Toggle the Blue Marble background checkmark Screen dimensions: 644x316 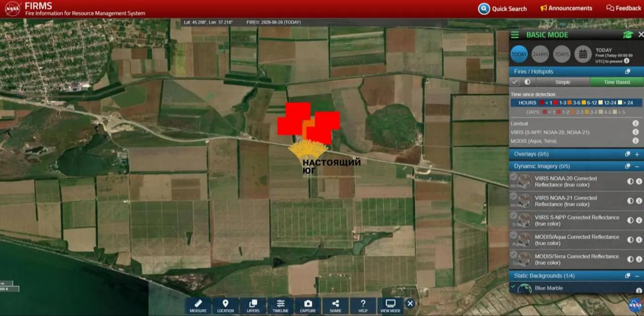coord(513,286)
